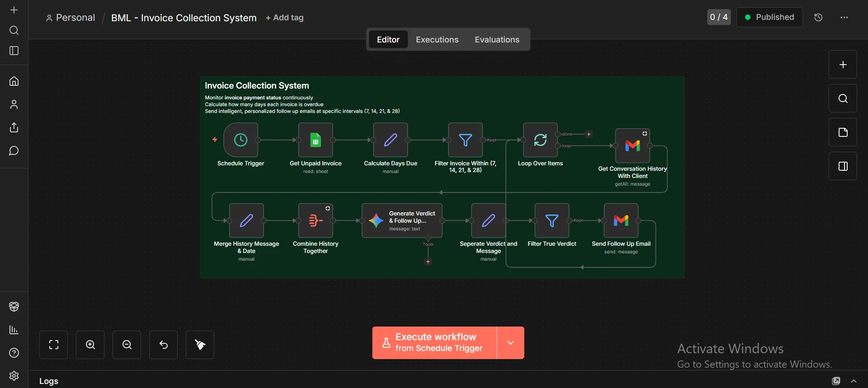Expand the Logs panel chevron
Screen dimensions: 868x388
point(854,381)
